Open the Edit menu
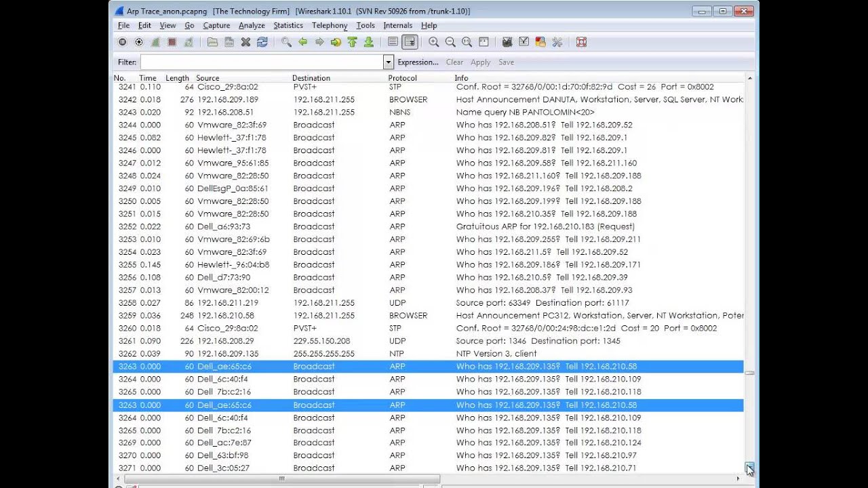Viewport: 868px width, 488px height. pyautogui.click(x=144, y=25)
